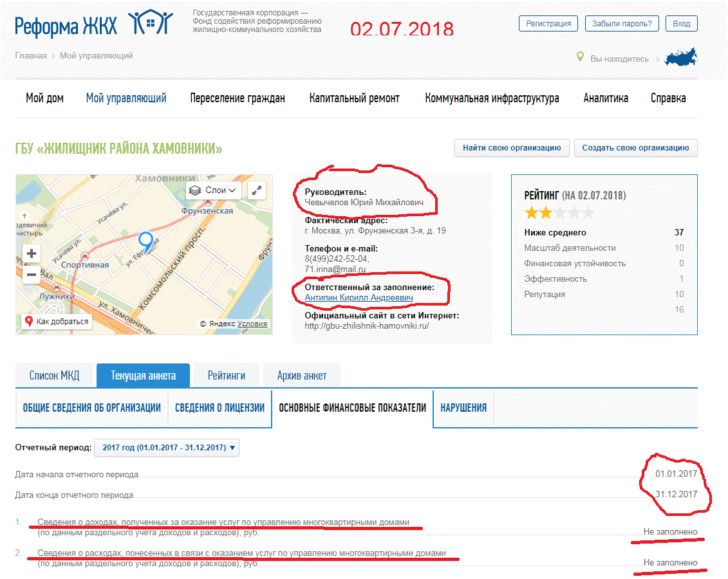This screenshot has height=579, width=728.
Task: Click the organization heading ГБУ Жилищник района Хамовники
Action: coord(118,149)
